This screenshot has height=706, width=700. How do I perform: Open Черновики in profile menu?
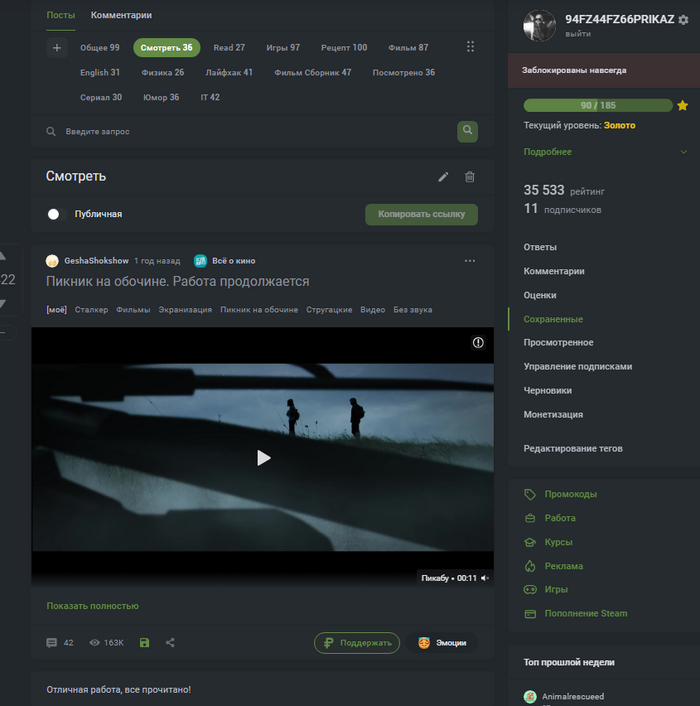pos(547,390)
